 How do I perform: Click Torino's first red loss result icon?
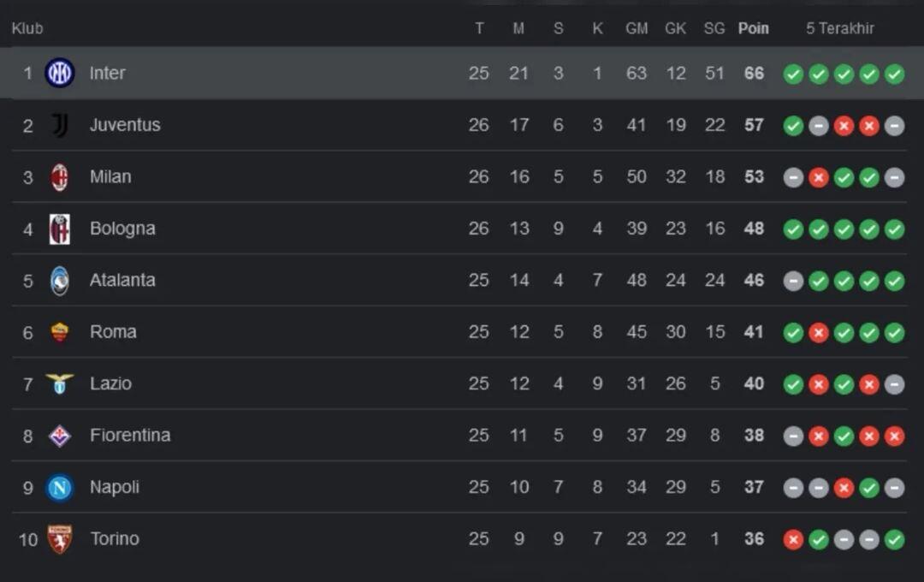pos(793,539)
